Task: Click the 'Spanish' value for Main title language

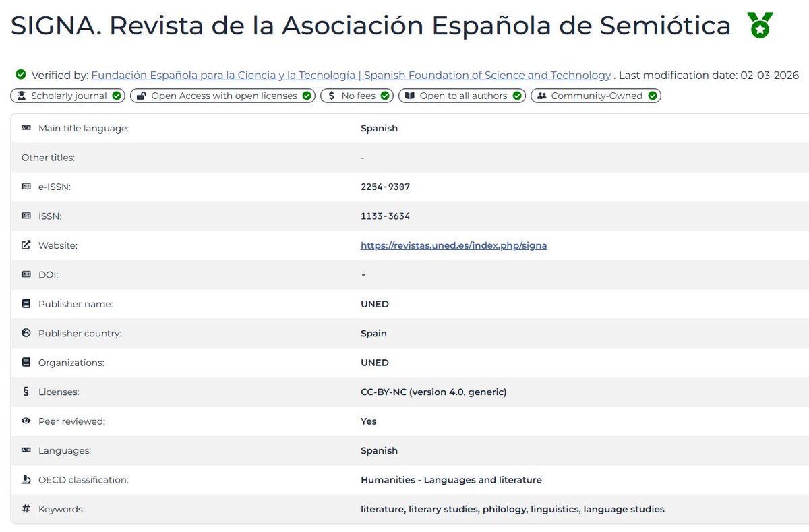Action: 379,128
